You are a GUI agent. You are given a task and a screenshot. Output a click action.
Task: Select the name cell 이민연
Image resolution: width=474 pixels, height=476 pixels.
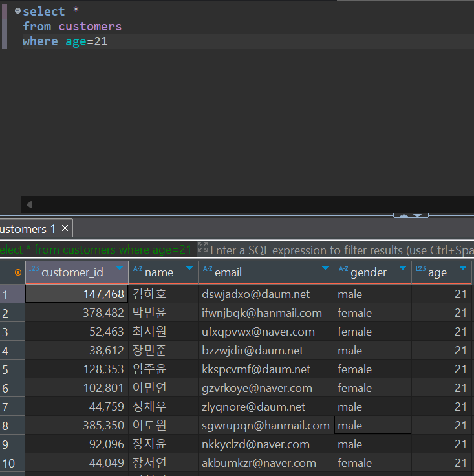tap(163, 388)
